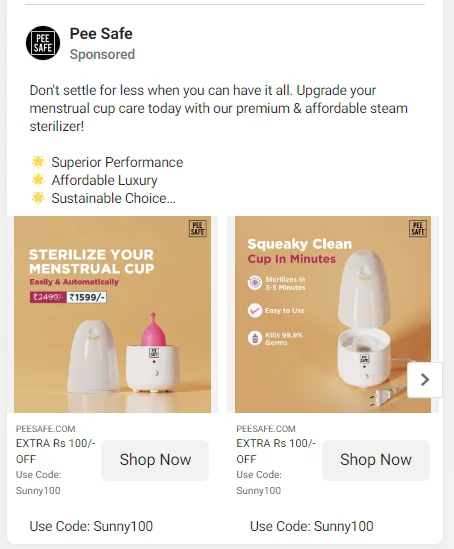
Task: Open the Sterilize Your Menstrual Cup image
Action: click(112, 314)
